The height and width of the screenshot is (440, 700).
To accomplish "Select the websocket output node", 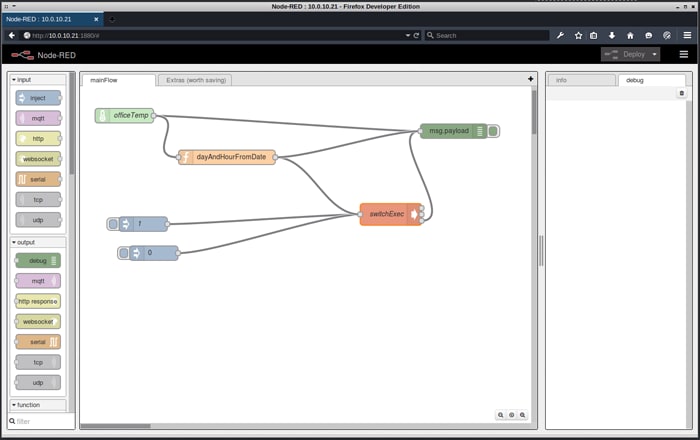I will point(38,321).
